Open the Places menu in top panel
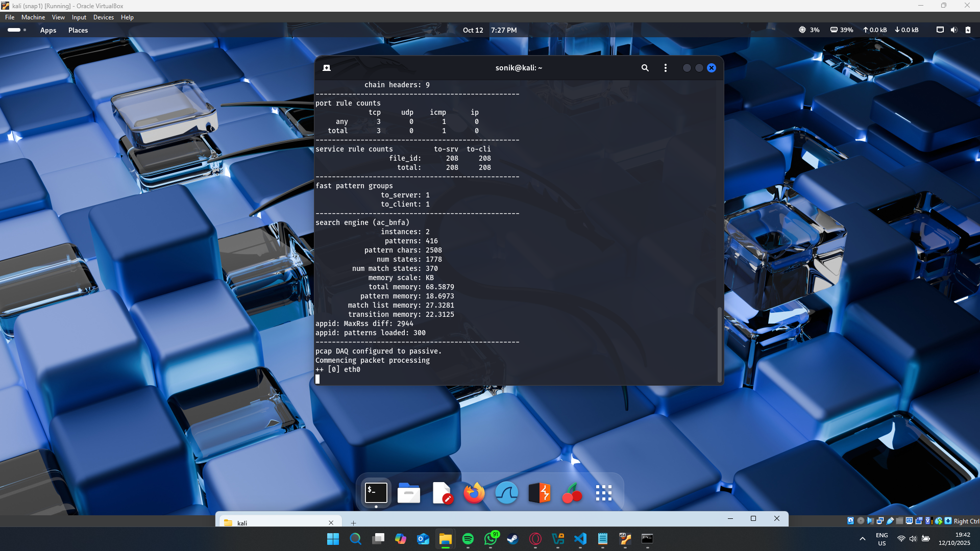This screenshot has height=551, width=980. point(78,30)
